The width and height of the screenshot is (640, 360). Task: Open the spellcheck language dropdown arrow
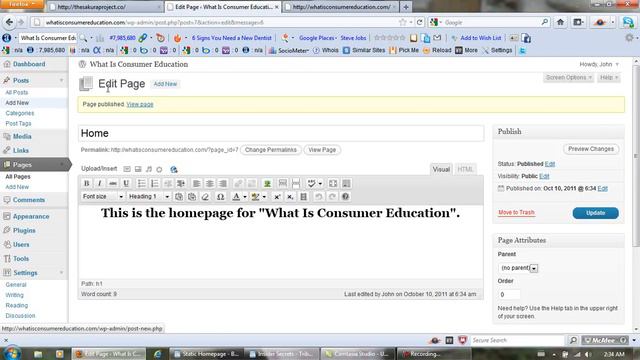pyautogui.click(x=320, y=184)
